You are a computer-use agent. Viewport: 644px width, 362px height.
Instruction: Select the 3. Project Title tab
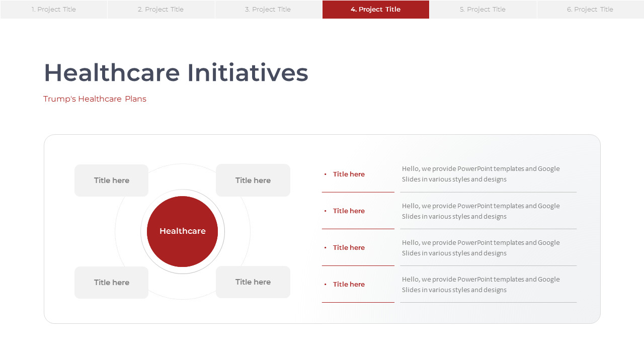pos(268,10)
